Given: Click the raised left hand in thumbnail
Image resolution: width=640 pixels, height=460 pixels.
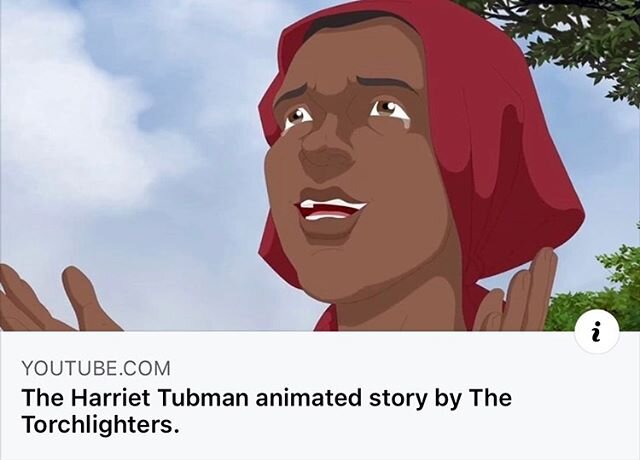Looking at the screenshot, I should [x=53, y=298].
